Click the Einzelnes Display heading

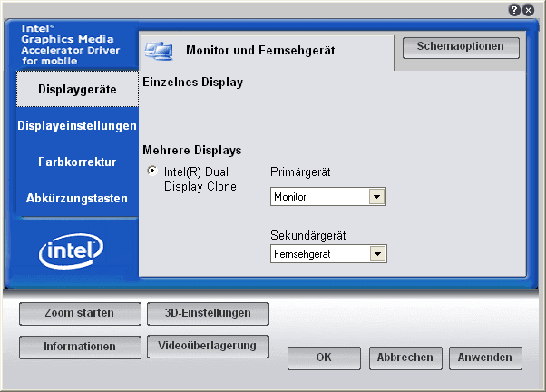193,83
